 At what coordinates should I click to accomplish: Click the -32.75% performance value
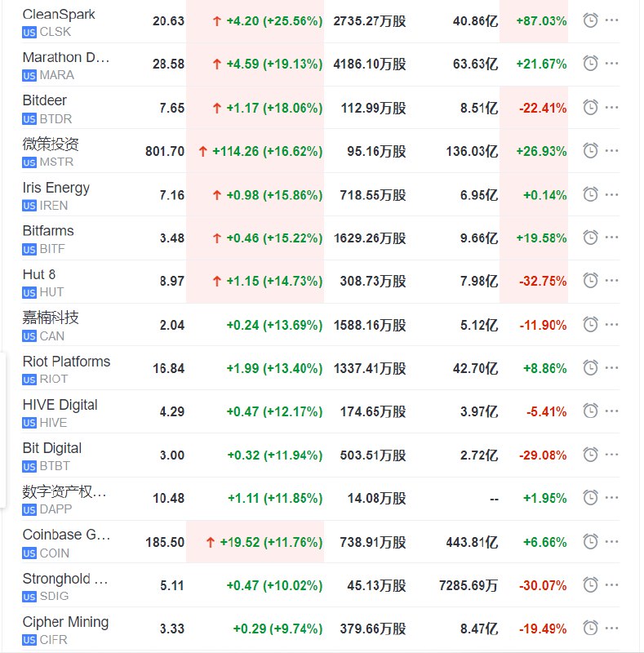(543, 281)
